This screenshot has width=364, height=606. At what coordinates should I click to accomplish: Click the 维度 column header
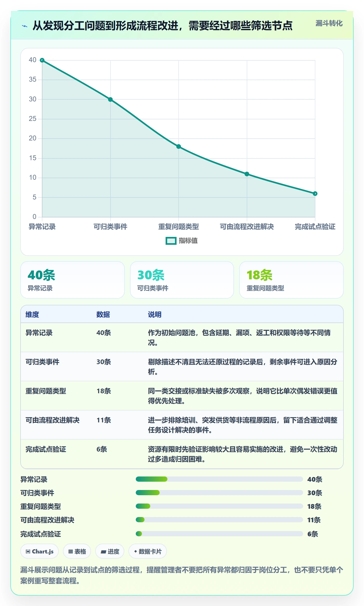click(x=32, y=314)
